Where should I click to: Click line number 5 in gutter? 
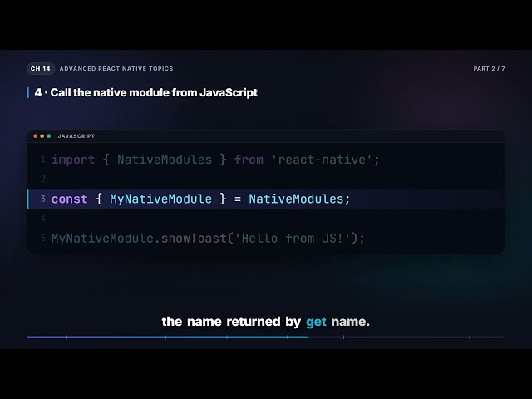pos(42,239)
